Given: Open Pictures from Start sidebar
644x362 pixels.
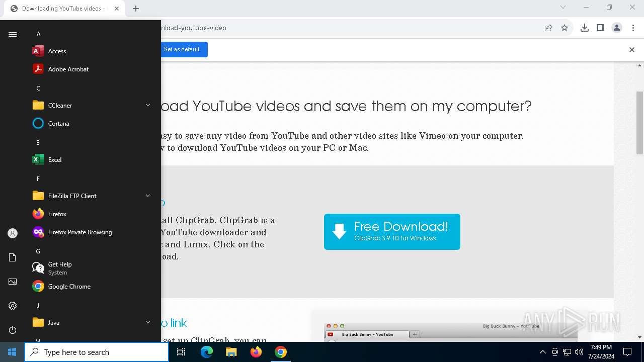Looking at the screenshot, I should click(x=13, y=282).
